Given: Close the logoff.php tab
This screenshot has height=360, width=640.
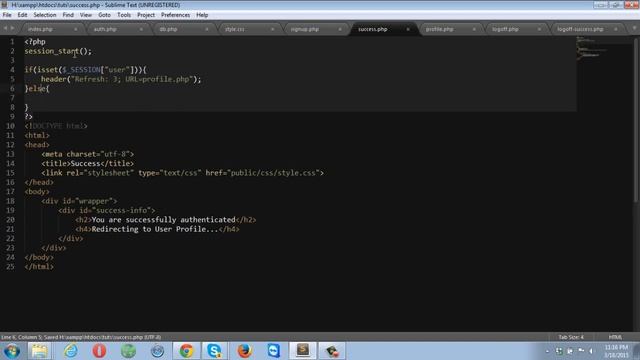Looking at the screenshot, I should pyautogui.click(x=539, y=29).
